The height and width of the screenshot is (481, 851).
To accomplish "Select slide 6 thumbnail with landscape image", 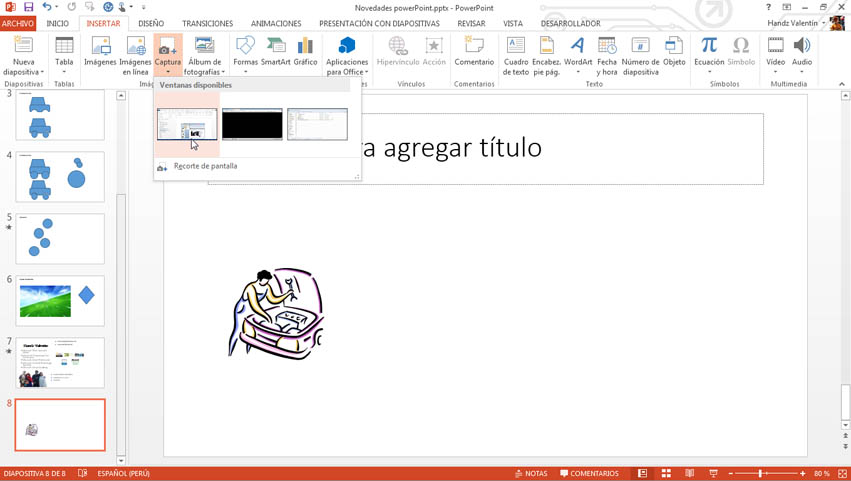I will click(60, 300).
